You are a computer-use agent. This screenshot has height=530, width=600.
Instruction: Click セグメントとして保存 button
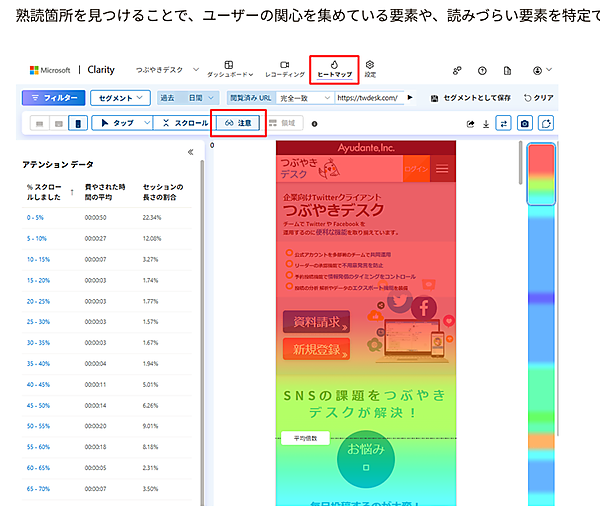468,98
